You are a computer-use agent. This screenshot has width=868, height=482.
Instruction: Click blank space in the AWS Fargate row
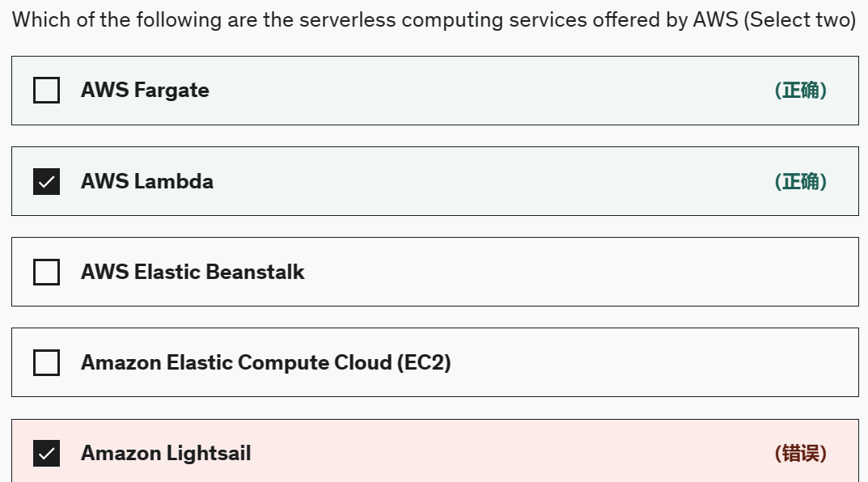[x=485, y=91]
